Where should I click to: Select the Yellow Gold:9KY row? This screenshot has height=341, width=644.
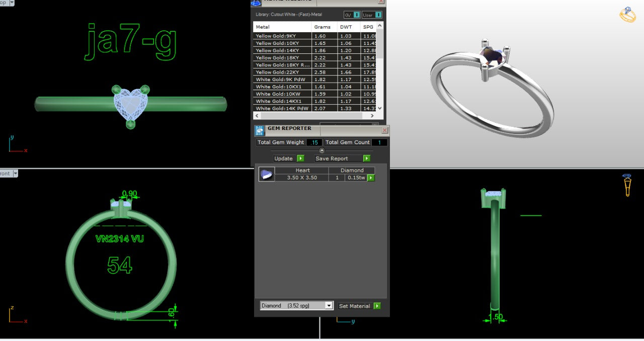point(314,36)
